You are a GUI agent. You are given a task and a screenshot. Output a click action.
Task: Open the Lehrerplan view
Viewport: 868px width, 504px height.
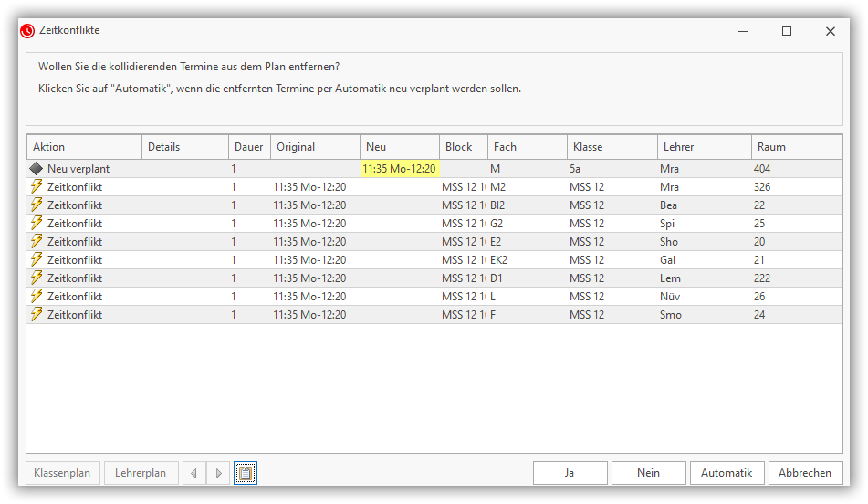click(141, 473)
